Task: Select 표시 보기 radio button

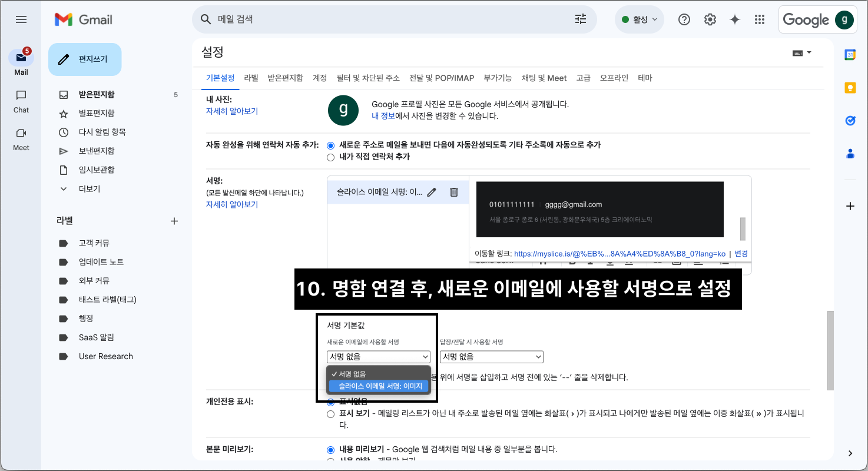Action: (x=330, y=414)
